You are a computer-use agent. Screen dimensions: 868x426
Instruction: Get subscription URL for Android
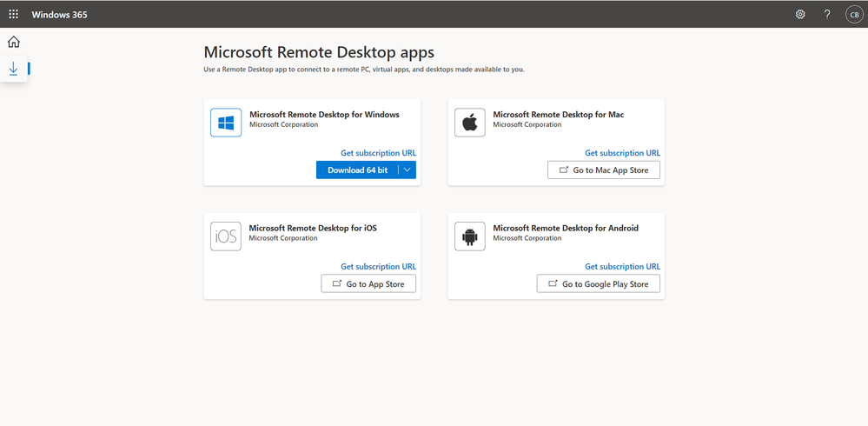coord(622,267)
